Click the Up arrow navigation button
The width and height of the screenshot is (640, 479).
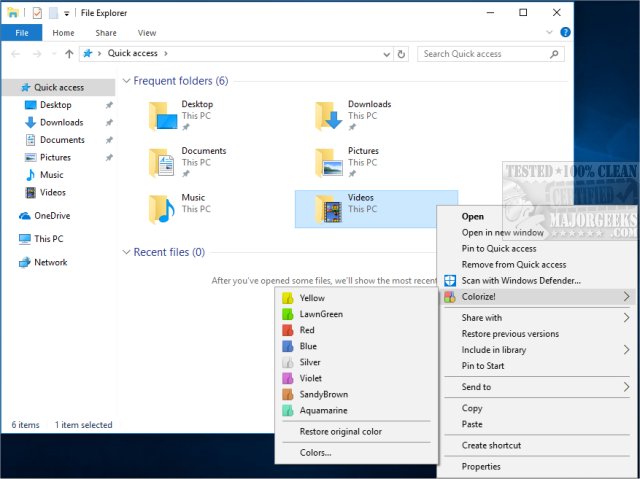[68, 54]
